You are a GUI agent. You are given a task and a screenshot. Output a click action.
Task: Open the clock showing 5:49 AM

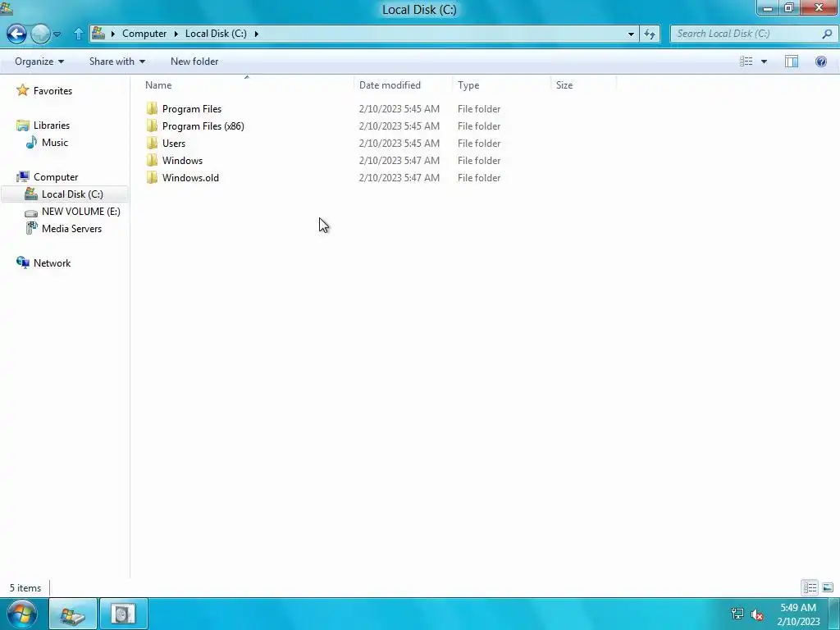(798, 614)
